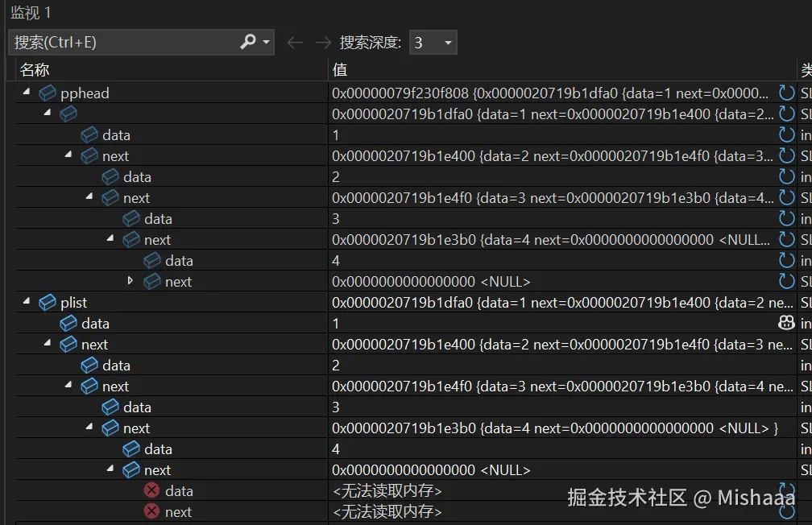Collapse the plist tree node
Image resolution: width=812 pixels, height=525 pixels.
coord(27,302)
